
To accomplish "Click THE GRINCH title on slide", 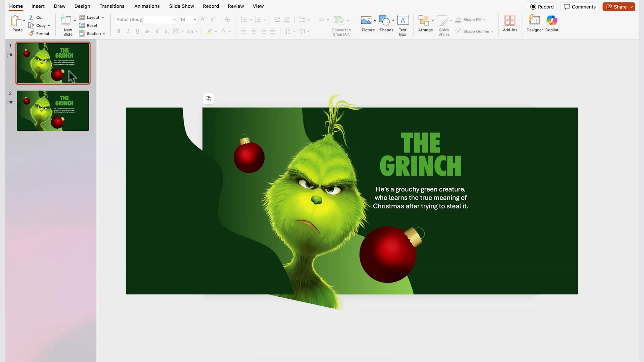I will pos(420,154).
